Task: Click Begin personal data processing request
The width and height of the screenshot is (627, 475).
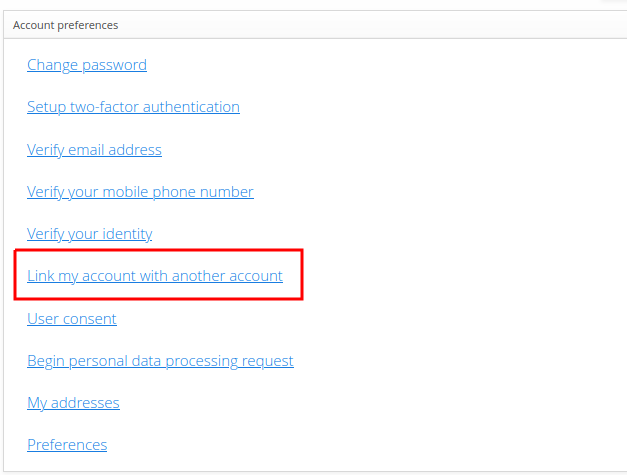Action: [x=160, y=361]
